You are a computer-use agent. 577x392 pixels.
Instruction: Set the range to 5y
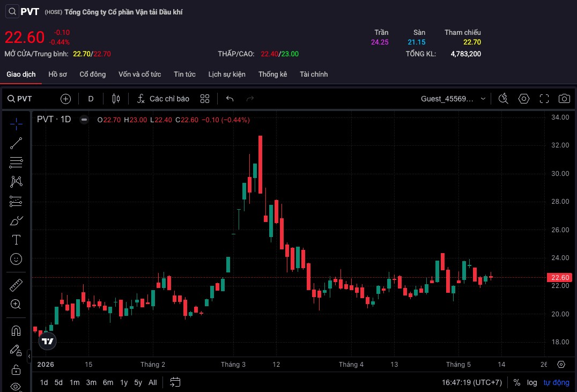[138, 382]
